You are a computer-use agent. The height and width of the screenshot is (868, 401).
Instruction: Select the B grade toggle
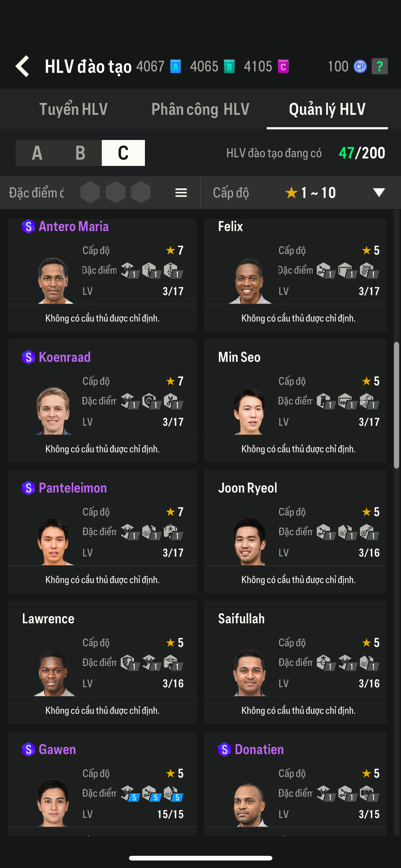(80, 153)
